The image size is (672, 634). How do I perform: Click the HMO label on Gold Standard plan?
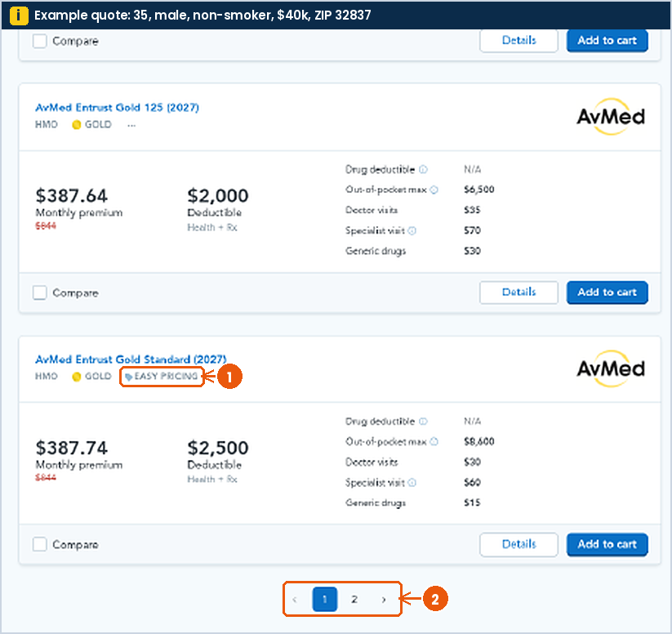pyautogui.click(x=47, y=377)
